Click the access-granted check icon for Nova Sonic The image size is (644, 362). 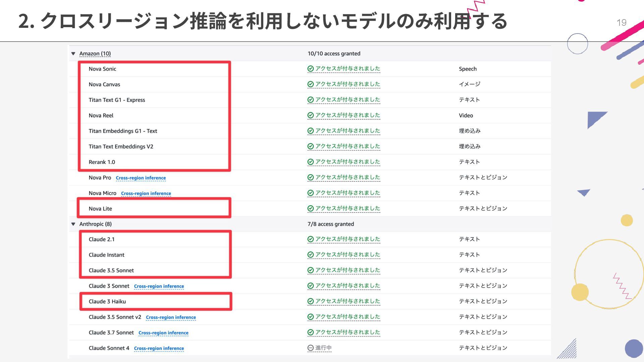point(311,69)
